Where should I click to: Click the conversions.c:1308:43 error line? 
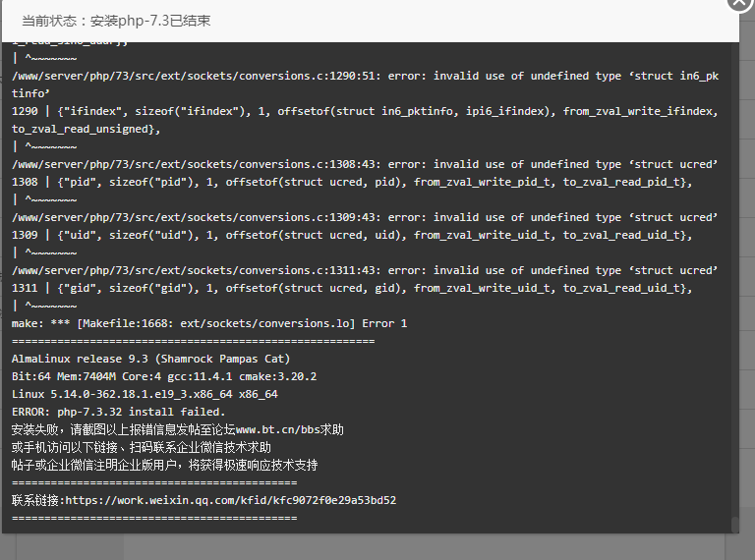pos(365,164)
